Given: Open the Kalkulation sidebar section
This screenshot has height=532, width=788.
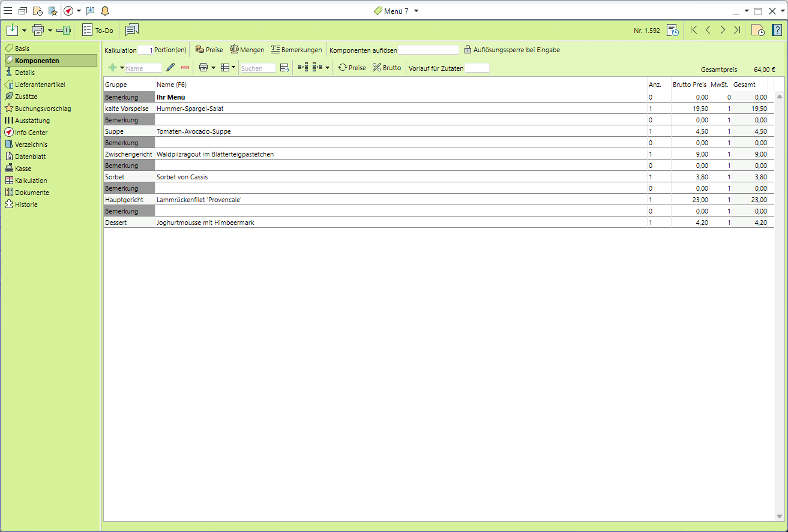Looking at the screenshot, I should 31,181.
